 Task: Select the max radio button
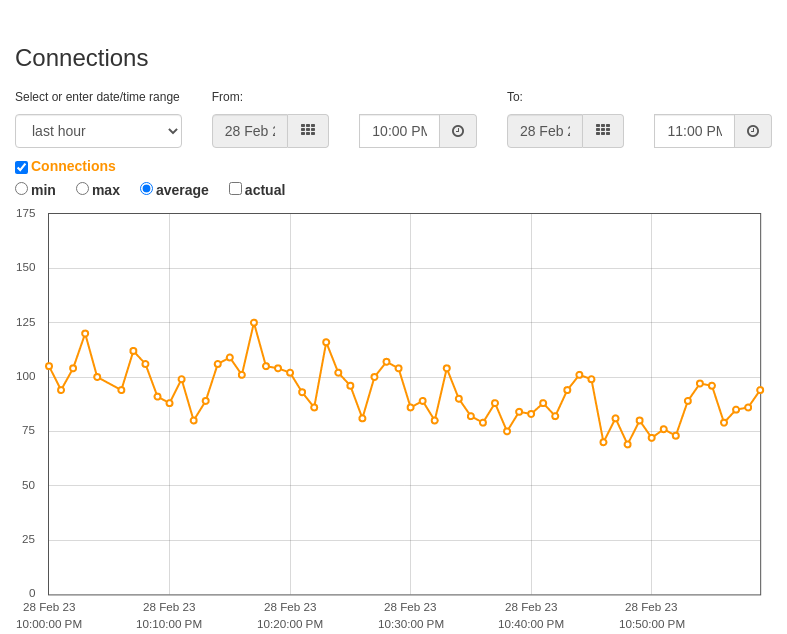(x=82, y=189)
